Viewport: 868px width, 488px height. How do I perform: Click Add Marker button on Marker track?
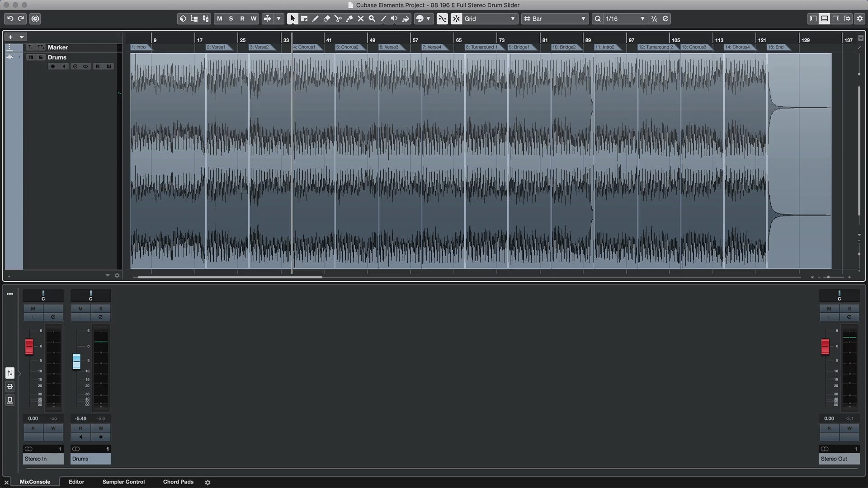(30, 47)
